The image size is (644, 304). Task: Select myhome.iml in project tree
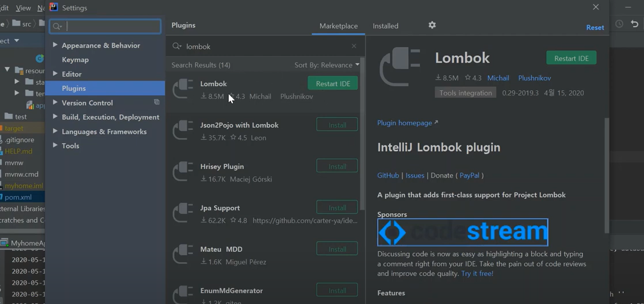pos(24,186)
